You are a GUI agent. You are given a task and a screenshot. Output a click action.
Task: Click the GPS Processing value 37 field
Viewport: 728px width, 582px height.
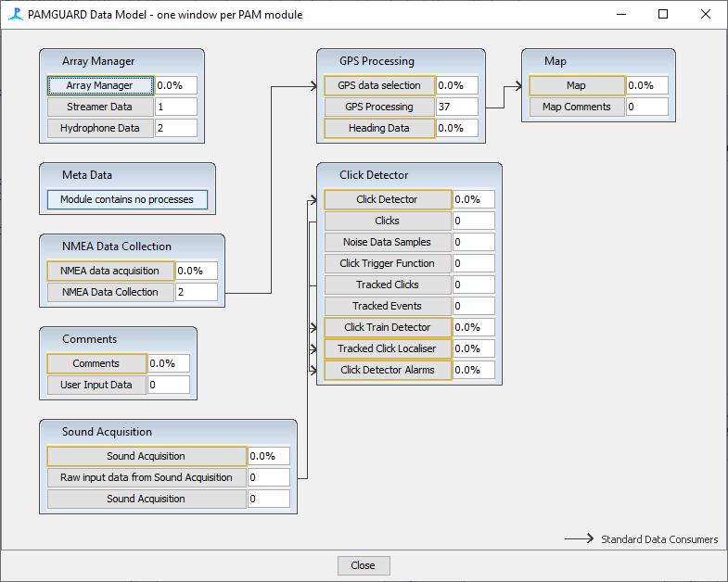click(457, 107)
